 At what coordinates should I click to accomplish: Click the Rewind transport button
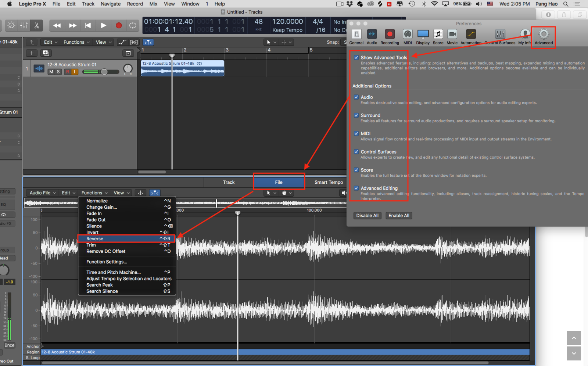(57, 25)
